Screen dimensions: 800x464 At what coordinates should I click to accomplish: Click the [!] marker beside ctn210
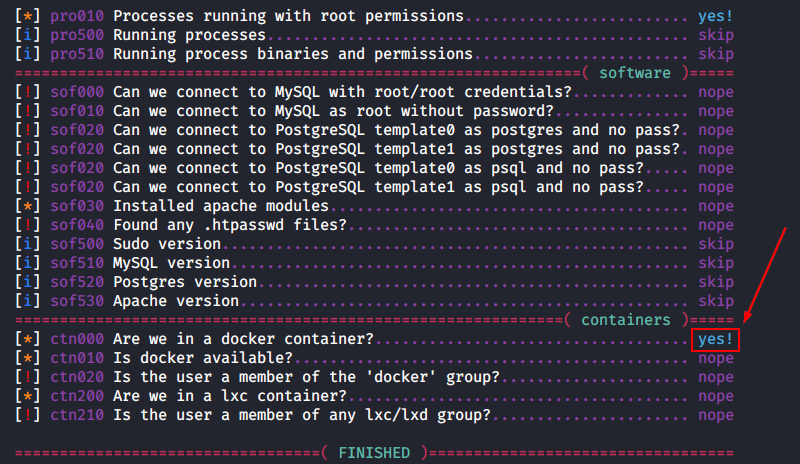point(28,415)
